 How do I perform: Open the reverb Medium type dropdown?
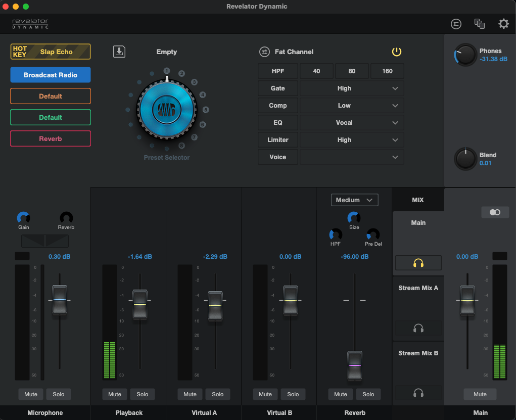(354, 200)
